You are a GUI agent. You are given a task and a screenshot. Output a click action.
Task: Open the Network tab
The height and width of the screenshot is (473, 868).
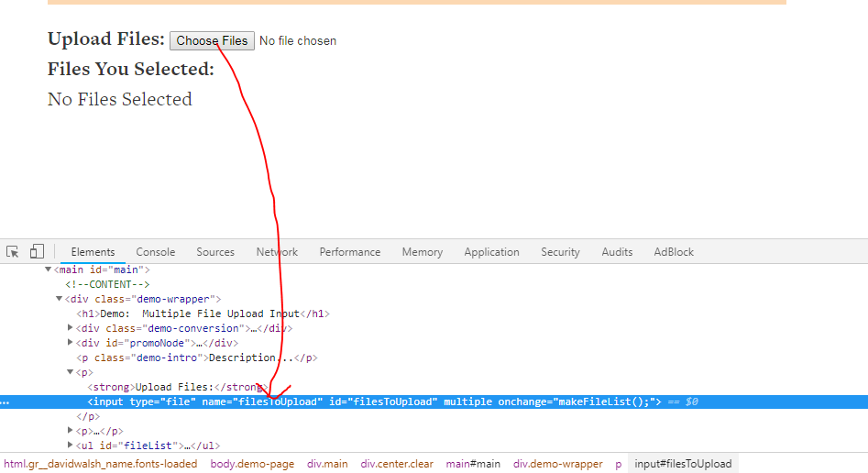(x=277, y=252)
